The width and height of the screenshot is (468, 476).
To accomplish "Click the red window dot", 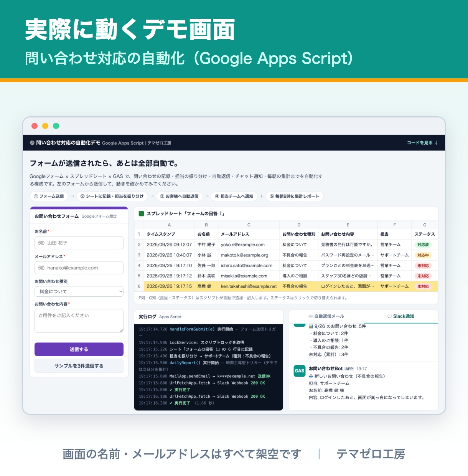I will (35, 126).
